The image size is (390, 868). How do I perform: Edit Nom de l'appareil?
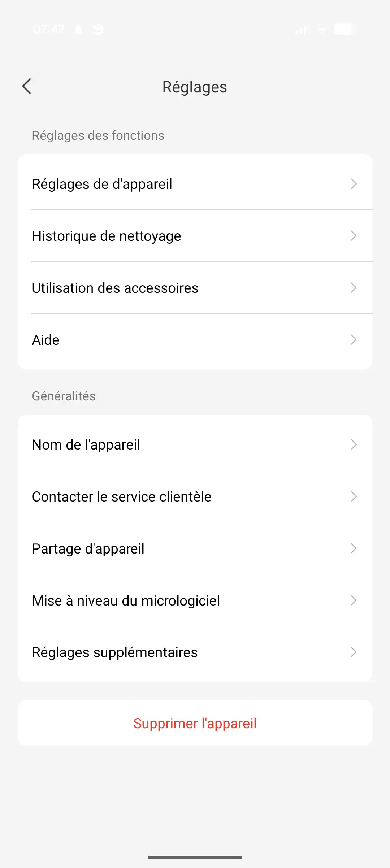click(x=86, y=445)
